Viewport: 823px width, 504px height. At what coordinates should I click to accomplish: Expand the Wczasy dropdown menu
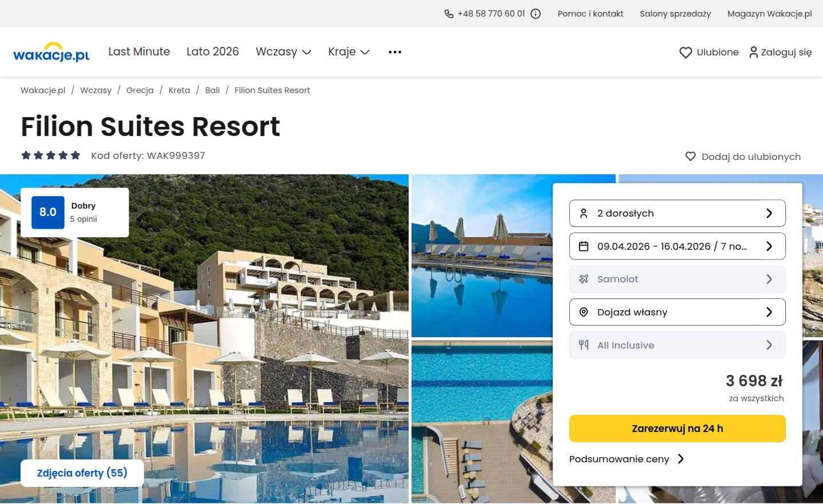pos(283,52)
